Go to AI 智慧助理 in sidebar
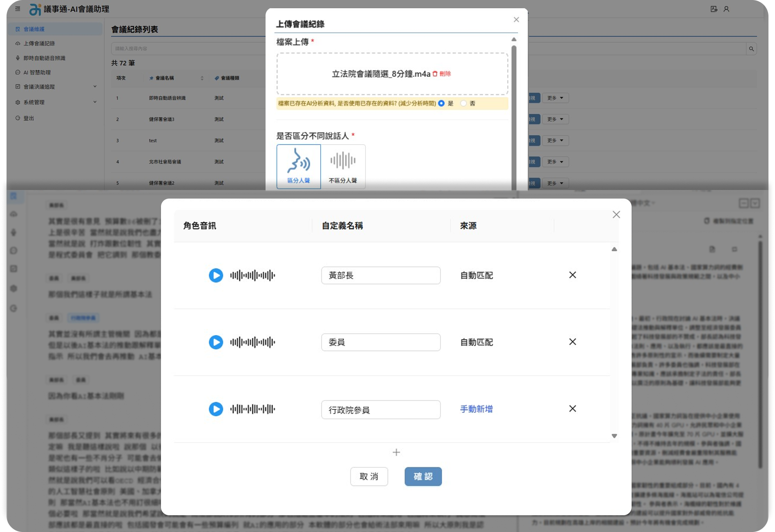The height and width of the screenshot is (532, 775). click(37, 72)
